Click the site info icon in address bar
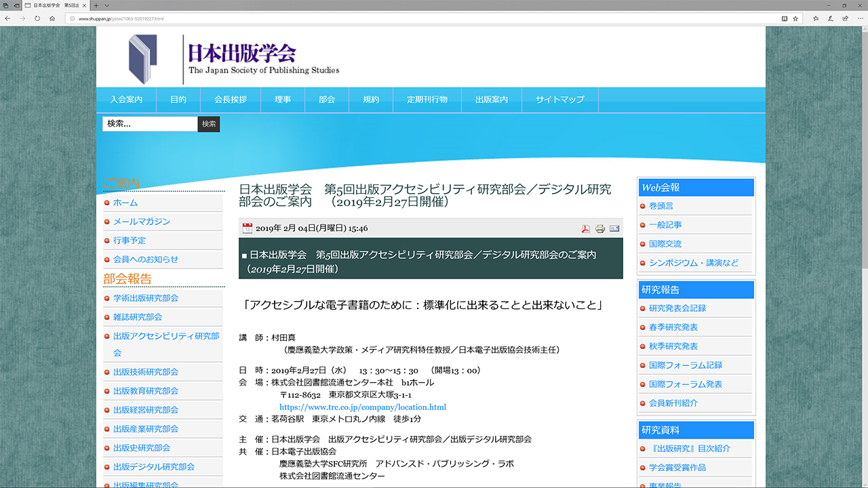The height and width of the screenshot is (488, 868). (72, 18)
